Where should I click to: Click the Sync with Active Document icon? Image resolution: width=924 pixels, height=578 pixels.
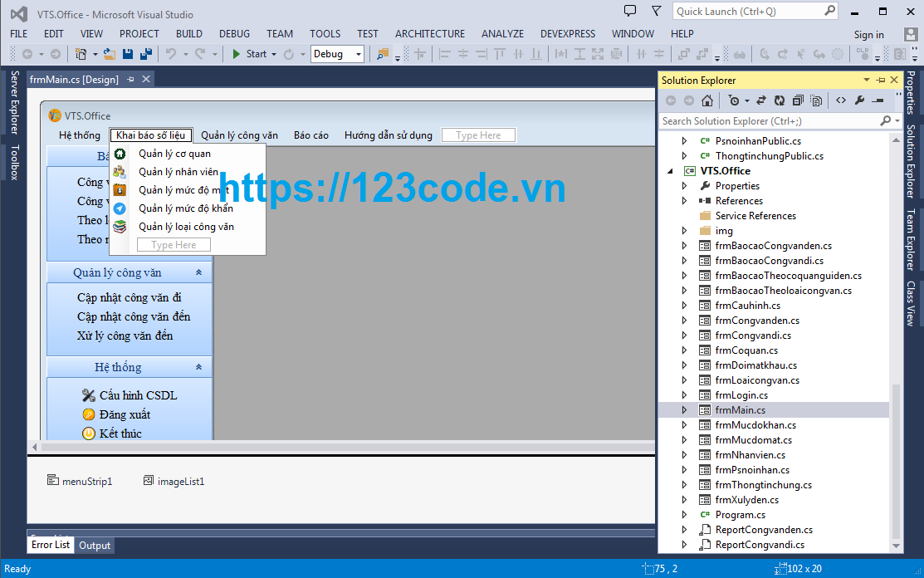coord(762,100)
